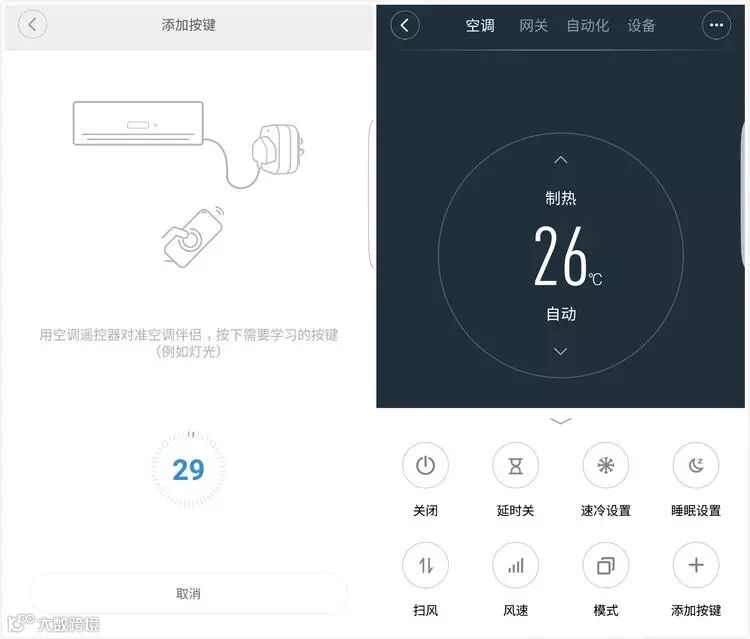Open the 设备 tab
Image resolution: width=750 pixels, height=639 pixels.
click(641, 25)
